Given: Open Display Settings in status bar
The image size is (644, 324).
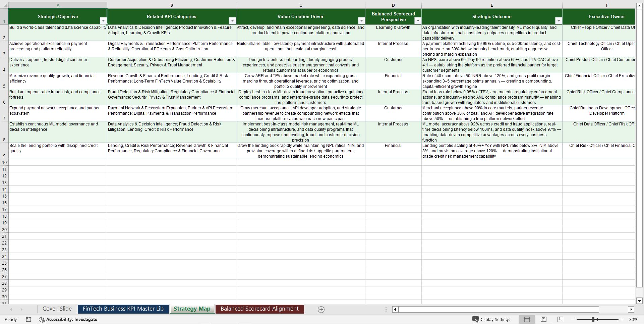Looking at the screenshot, I should coord(491,319).
